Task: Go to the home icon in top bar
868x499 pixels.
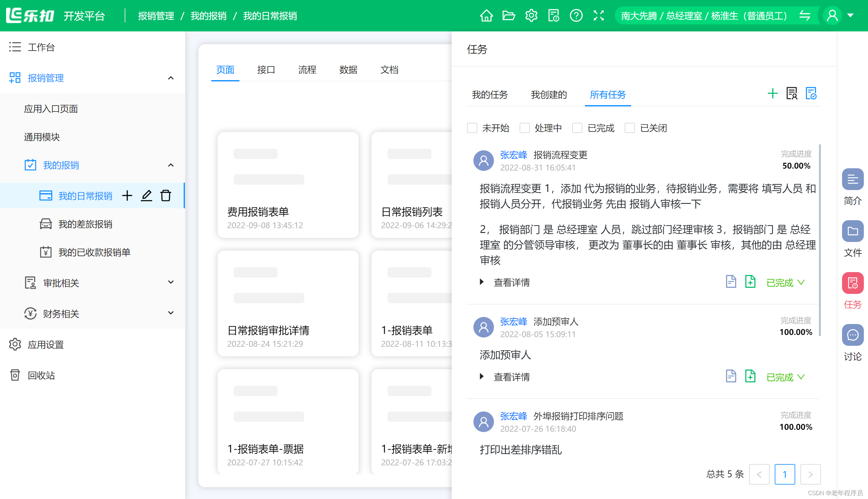Action: coord(486,16)
